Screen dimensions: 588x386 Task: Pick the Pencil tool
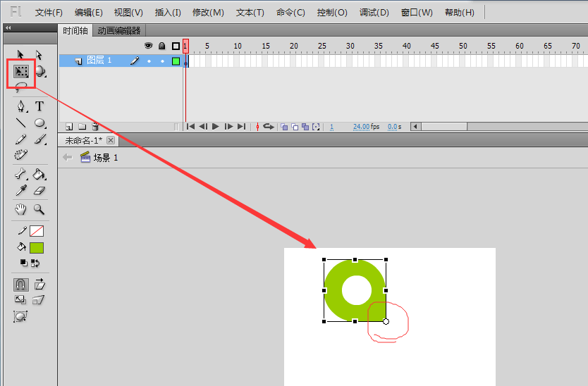[x=21, y=139]
